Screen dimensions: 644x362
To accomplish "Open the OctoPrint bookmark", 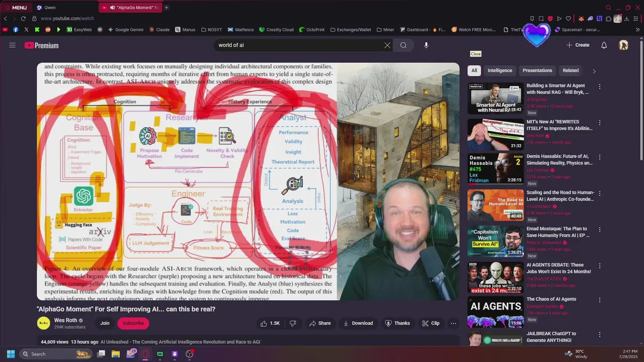I will [312, 30].
